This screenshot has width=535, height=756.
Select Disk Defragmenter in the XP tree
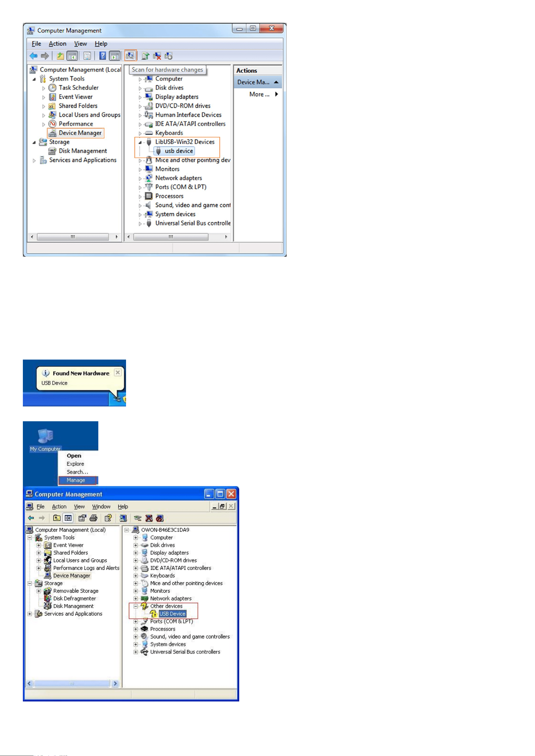pyautogui.click(x=75, y=598)
